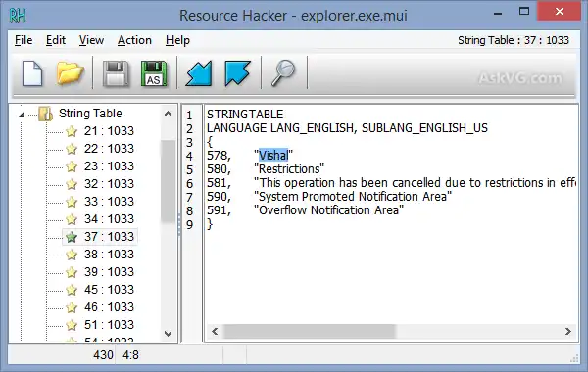Collapse the String Table tree node
Image resolution: width=588 pixels, height=372 pixels.
pos(22,115)
